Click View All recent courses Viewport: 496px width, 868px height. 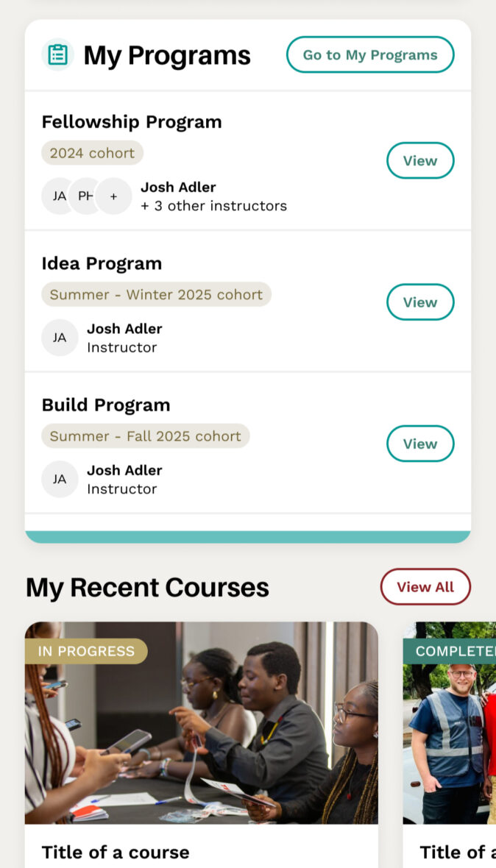pos(425,586)
